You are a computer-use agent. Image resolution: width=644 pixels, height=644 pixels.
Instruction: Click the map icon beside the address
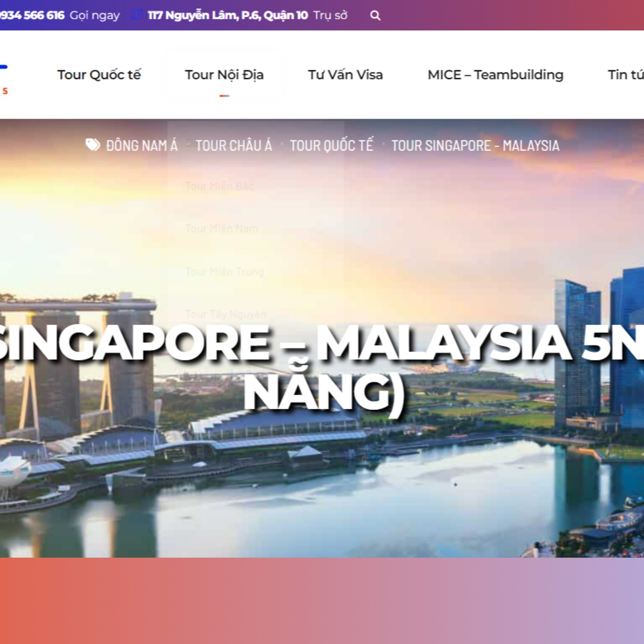coord(136,15)
